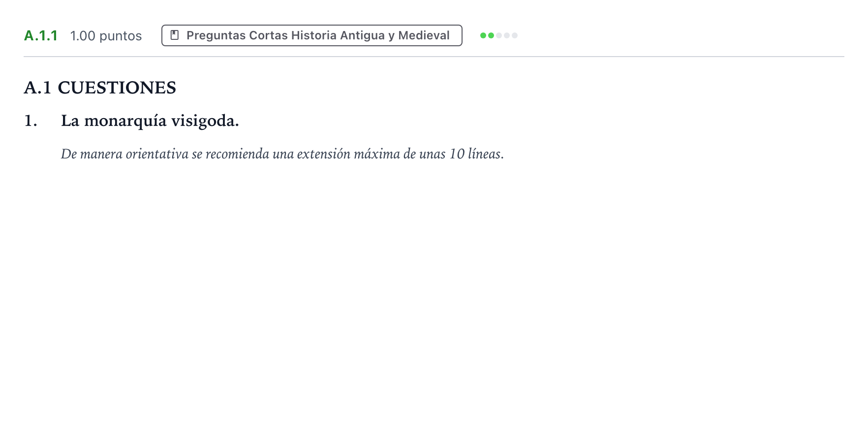Image resolution: width=868 pixels, height=435 pixels.
Task: Click the 1.00 puntos score label
Action: (106, 36)
